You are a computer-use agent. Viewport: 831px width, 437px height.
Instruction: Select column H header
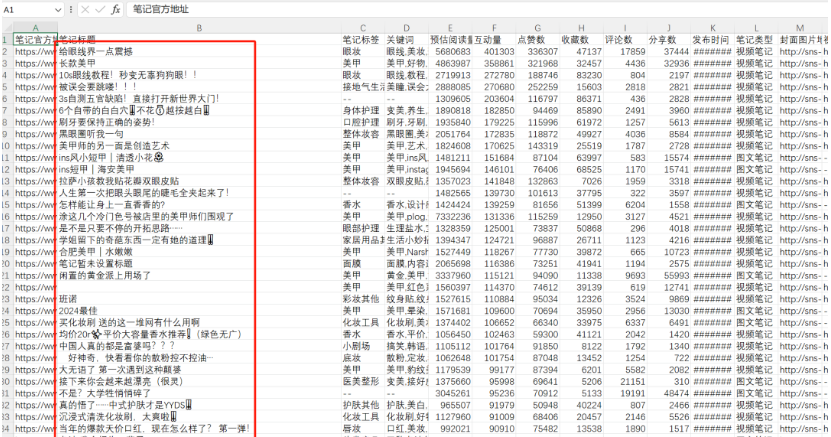pyautogui.click(x=581, y=28)
